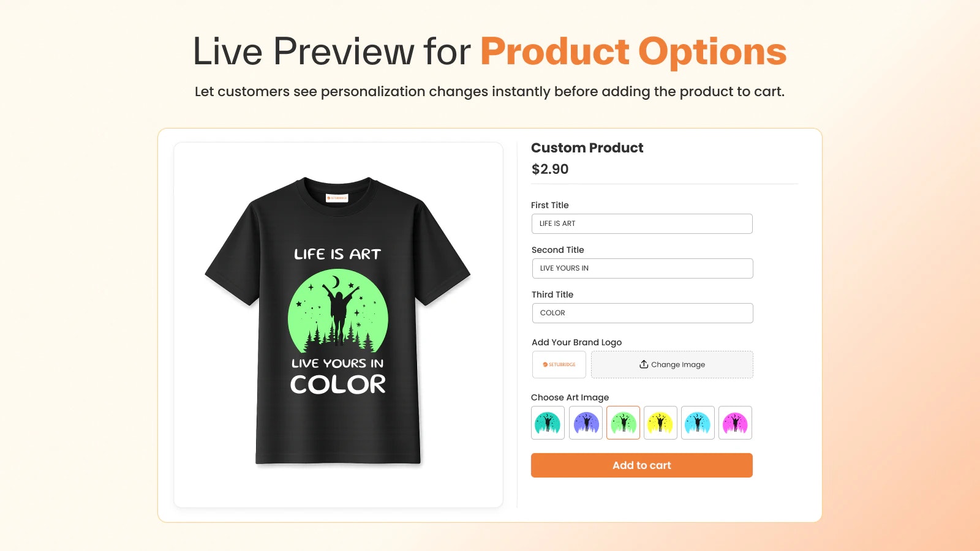980x551 pixels.
Task: Select the yellow art image swatch
Action: (660, 422)
